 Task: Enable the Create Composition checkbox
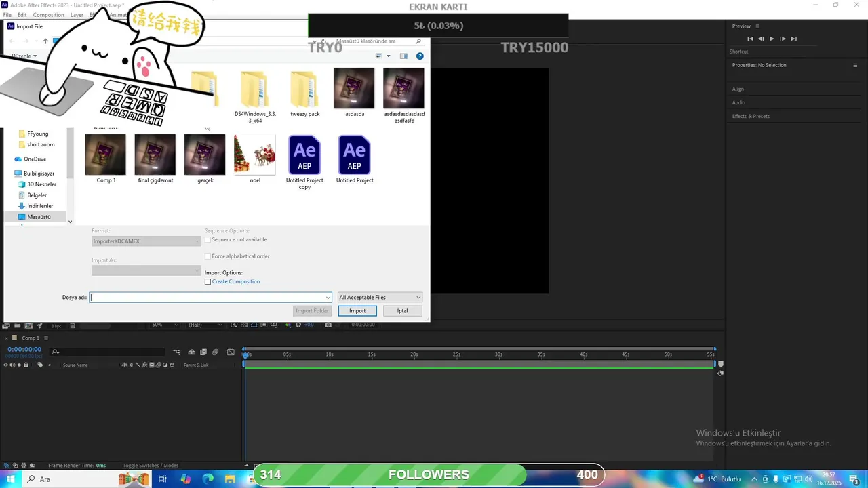tap(208, 281)
